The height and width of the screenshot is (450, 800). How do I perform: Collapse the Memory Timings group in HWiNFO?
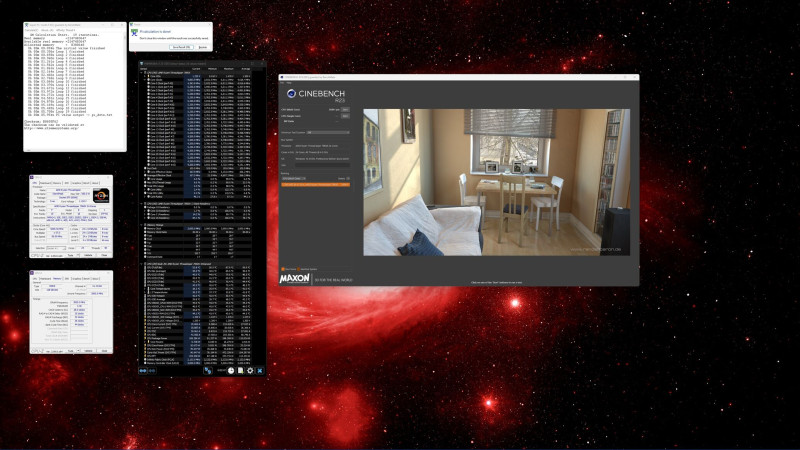[142, 224]
